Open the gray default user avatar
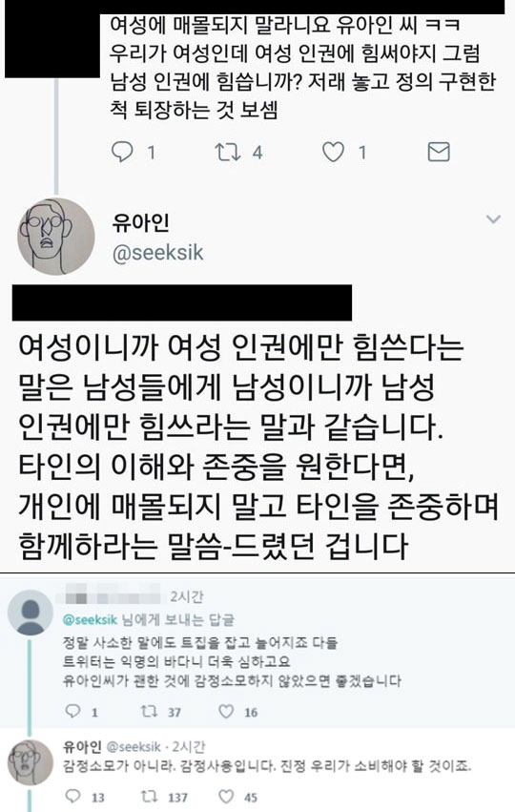Image resolution: width=515 pixels, height=812 pixels. 31,613
